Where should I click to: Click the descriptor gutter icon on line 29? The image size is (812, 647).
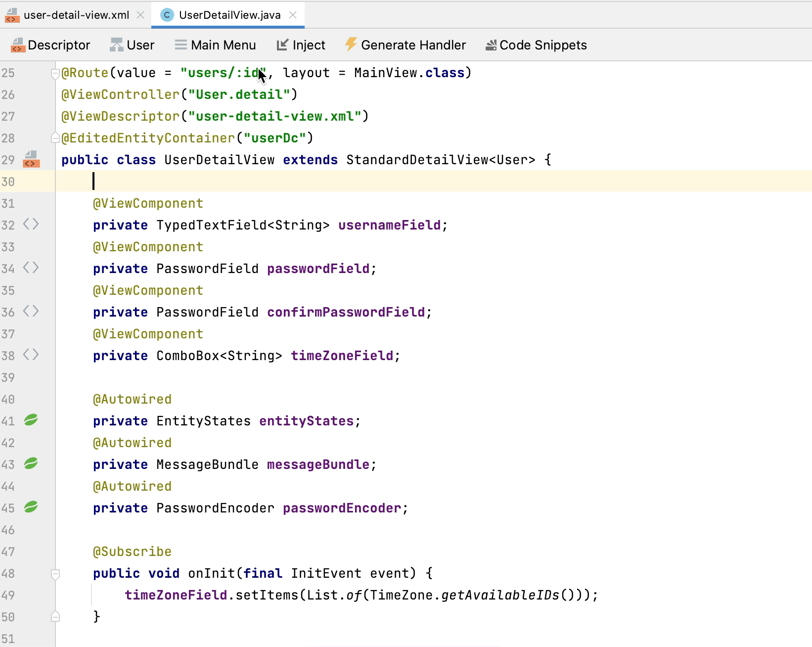point(31,159)
